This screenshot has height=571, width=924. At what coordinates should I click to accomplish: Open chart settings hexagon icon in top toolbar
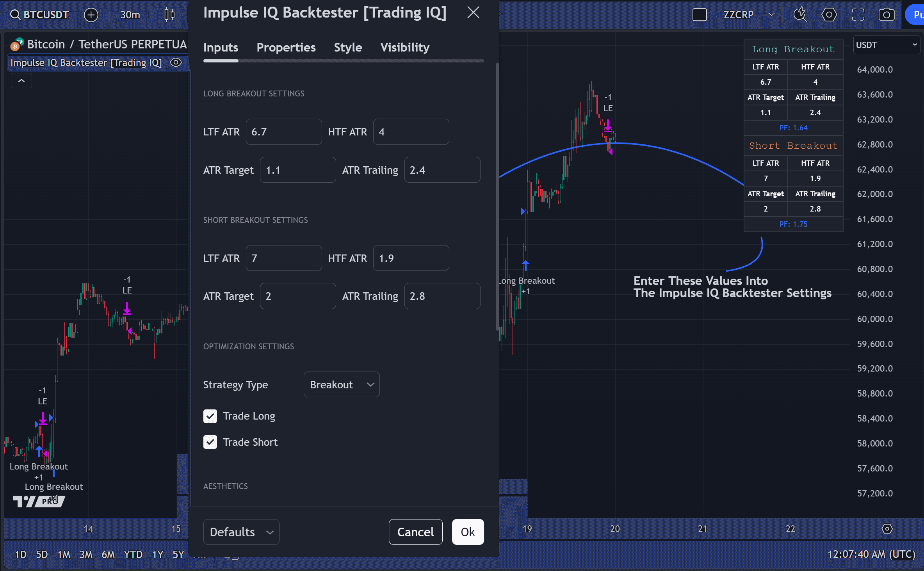[x=829, y=15]
